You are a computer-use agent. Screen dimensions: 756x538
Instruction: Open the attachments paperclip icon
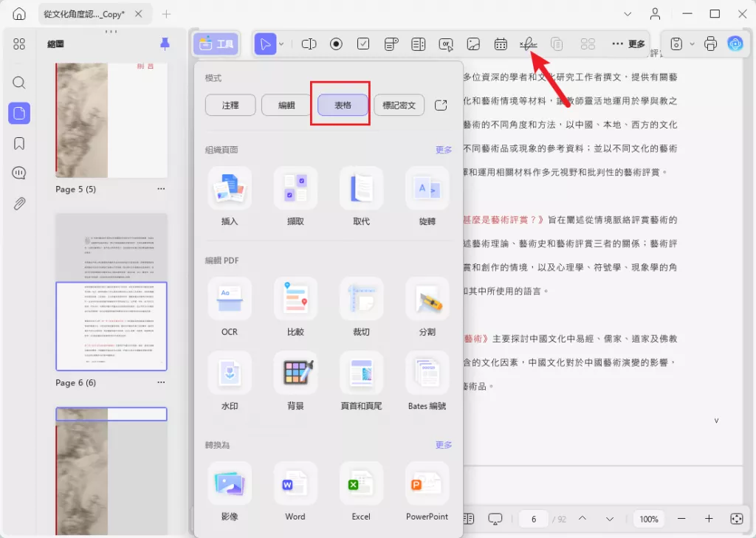click(x=19, y=204)
